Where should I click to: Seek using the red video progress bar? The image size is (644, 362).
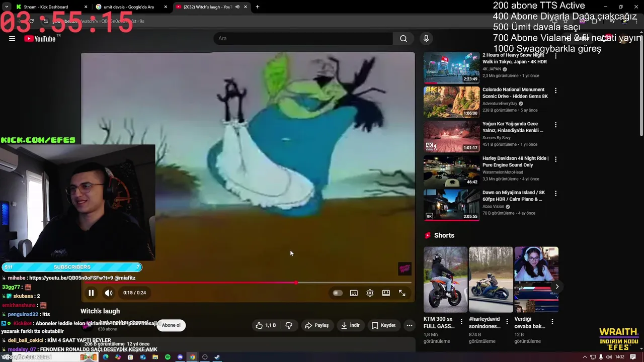click(x=248, y=283)
